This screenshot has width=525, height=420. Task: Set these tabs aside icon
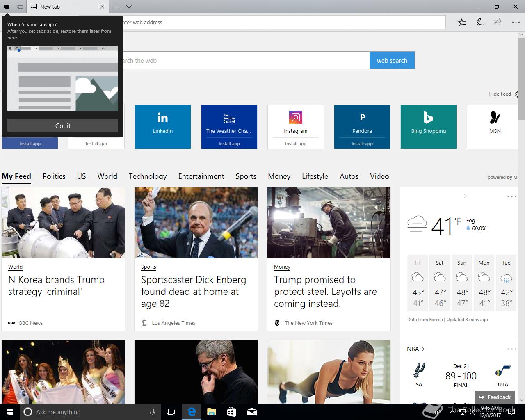point(20,7)
